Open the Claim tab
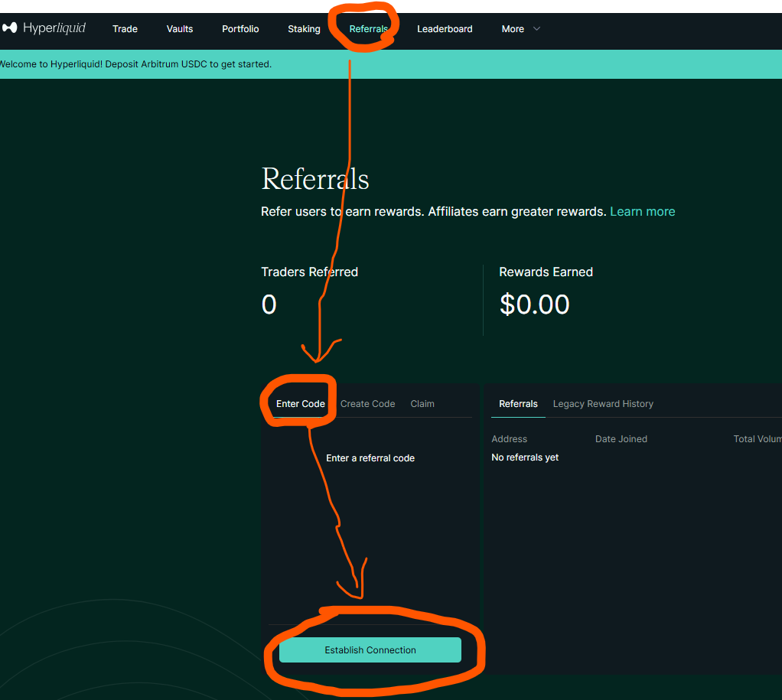Viewport: 782px width, 700px height. tap(422, 404)
